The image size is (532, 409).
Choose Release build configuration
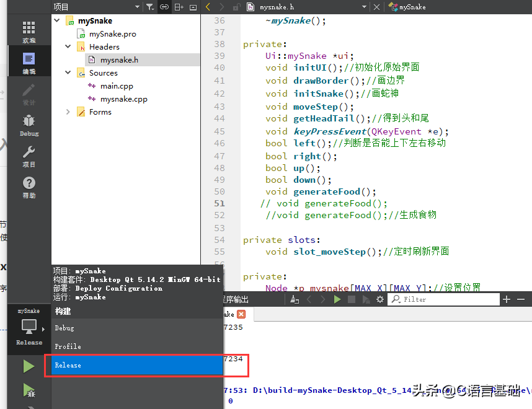[x=137, y=365]
